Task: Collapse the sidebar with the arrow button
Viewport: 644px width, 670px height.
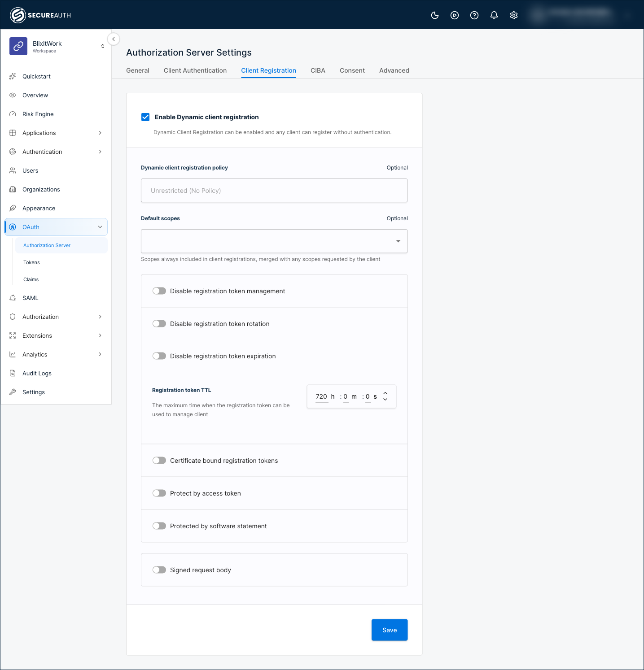Action: tap(114, 39)
